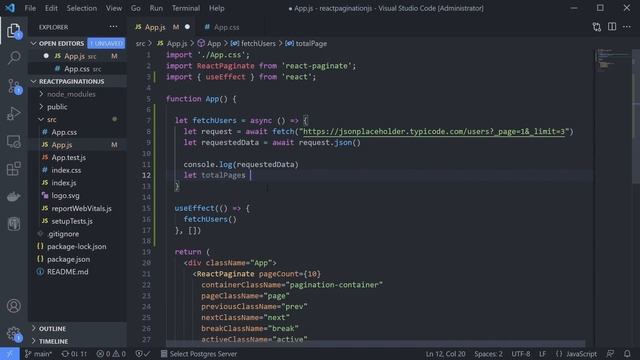Open the Run and Debug view
Screen dimensions: 640x360
point(14,114)
